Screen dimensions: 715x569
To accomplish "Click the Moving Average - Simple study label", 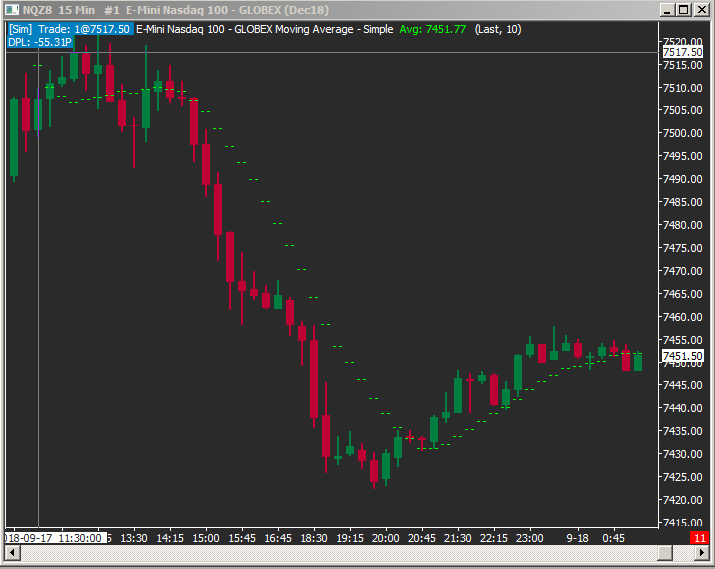I will pos(334,29).
